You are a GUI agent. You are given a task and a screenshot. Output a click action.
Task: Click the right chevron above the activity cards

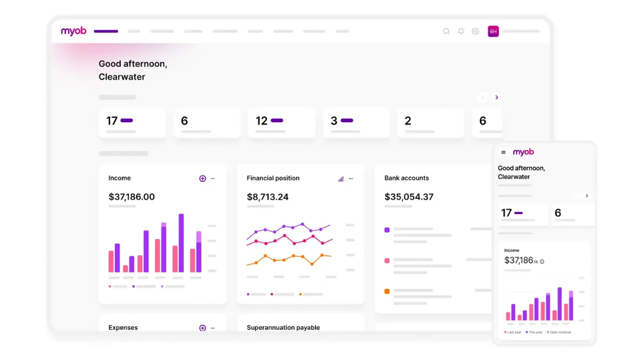click(496, 97)
